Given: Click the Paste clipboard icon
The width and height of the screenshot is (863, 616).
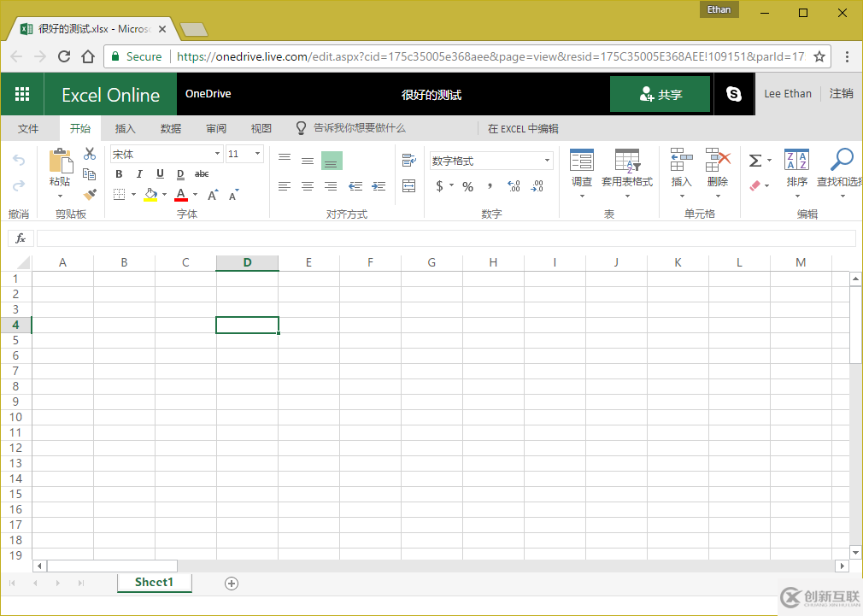Looking at the screenshot, I should coord(61,161).
